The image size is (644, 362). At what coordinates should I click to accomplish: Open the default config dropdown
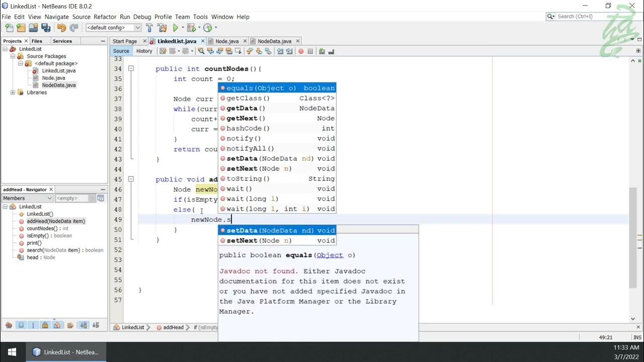(114, 28)
